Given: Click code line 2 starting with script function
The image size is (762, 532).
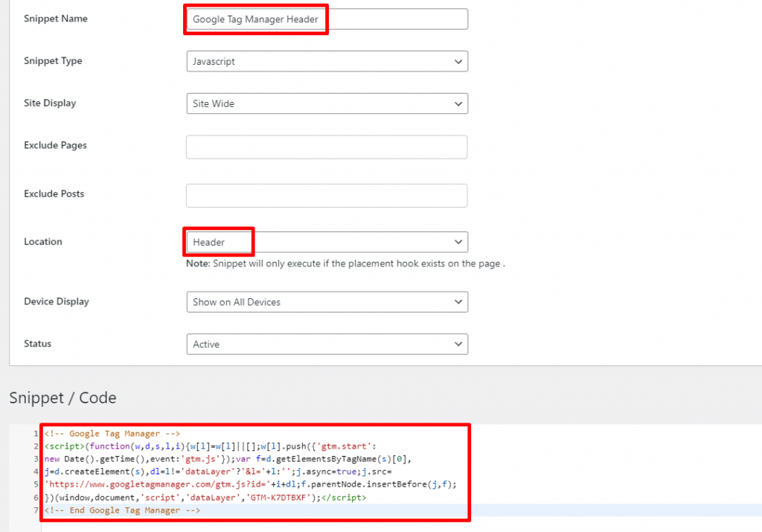Looking at the screenshot, I should 210,446.
